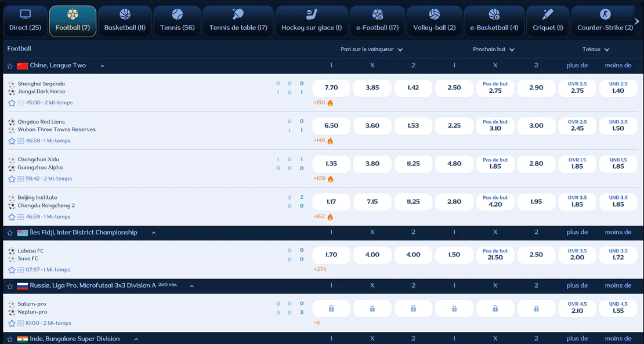This screenshot has width=644, height=344.
Task: Favorite the Qingdao Red Lions match star
Action: click(12, 141)
